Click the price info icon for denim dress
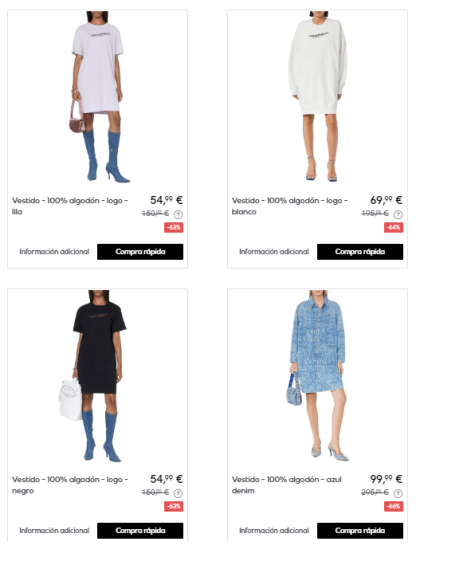 398,493
